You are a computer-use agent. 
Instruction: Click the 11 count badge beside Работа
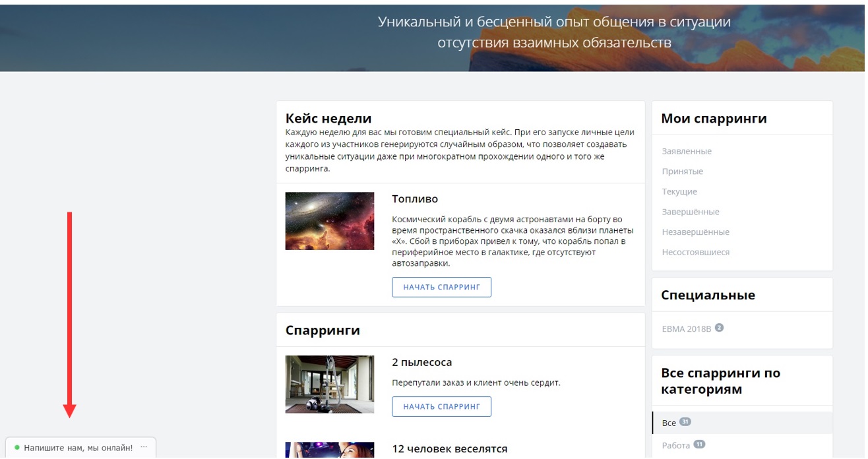pyautogui.click(x=699, y=445)
